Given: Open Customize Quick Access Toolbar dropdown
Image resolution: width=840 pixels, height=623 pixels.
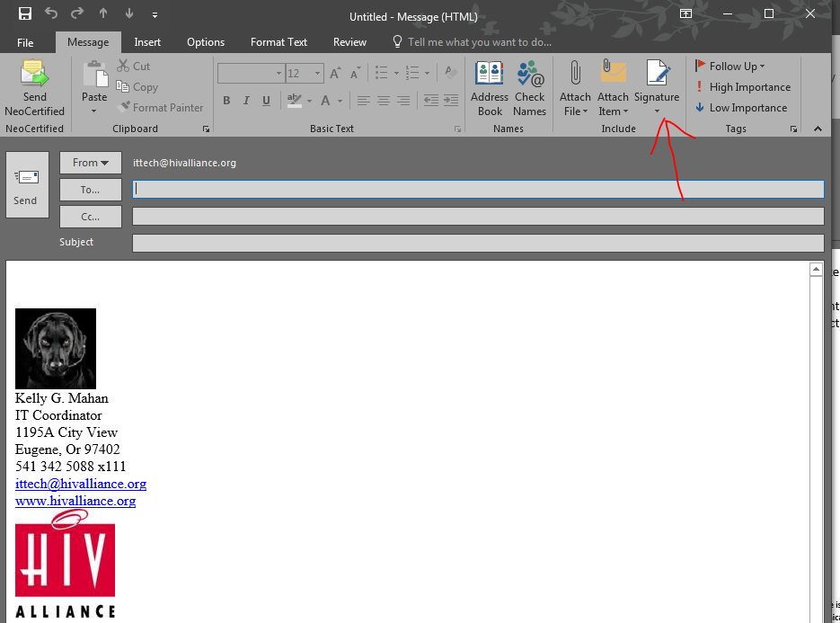Looking at the screenshot, I should coord(155,15).
